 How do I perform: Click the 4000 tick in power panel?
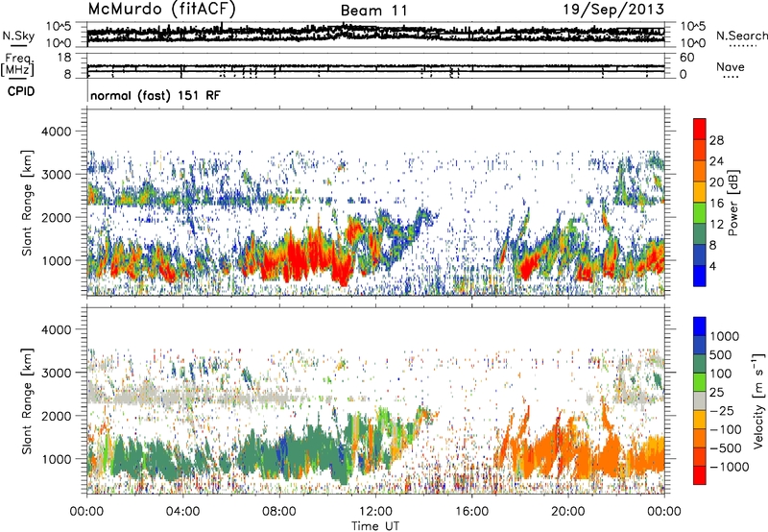59,132
